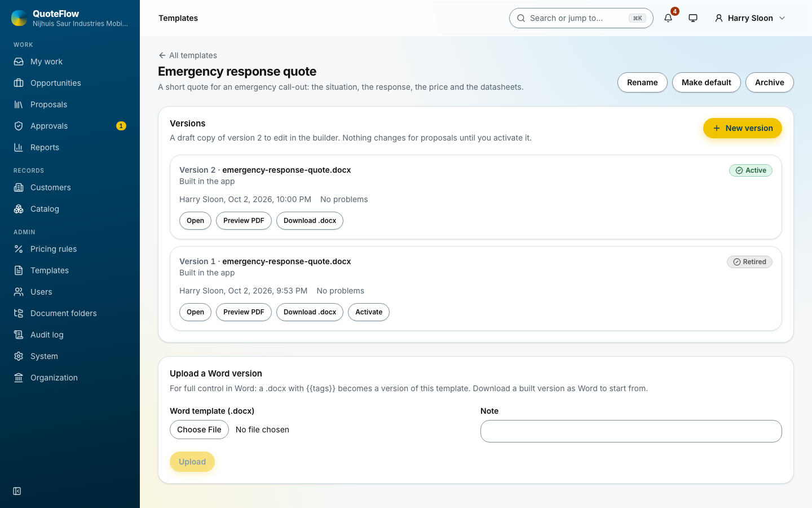
Task: Click the Users people icon
Action: 19,292
